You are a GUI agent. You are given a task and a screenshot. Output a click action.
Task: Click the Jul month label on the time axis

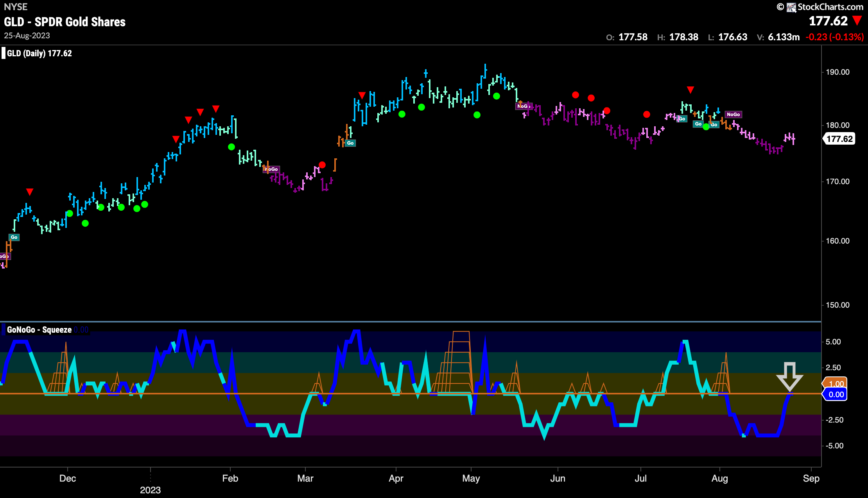coord(641,478)
